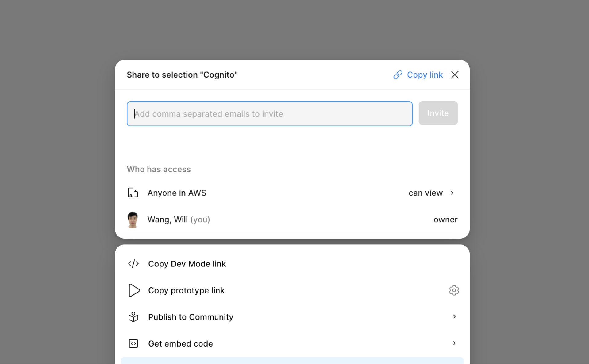589x364 pixels.
Task: Close the Share dialog with the X
Action: pyautogui.click(x=455, y=75)
